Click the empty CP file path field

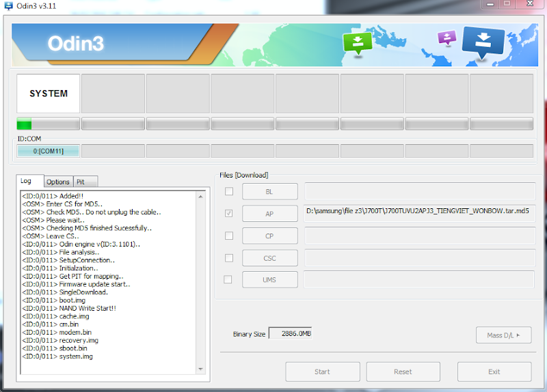point(420,236)
